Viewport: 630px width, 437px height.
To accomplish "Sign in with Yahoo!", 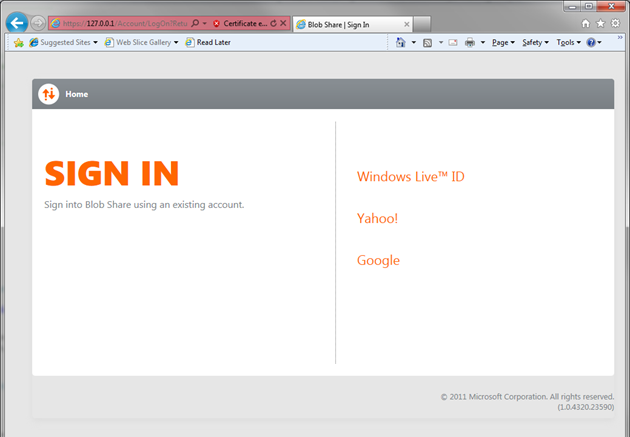I will coord(377,218).
